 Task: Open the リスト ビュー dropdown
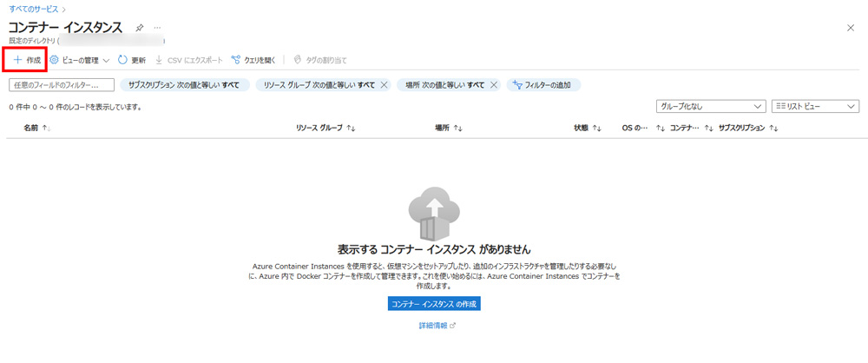click(x=815, y=107)
